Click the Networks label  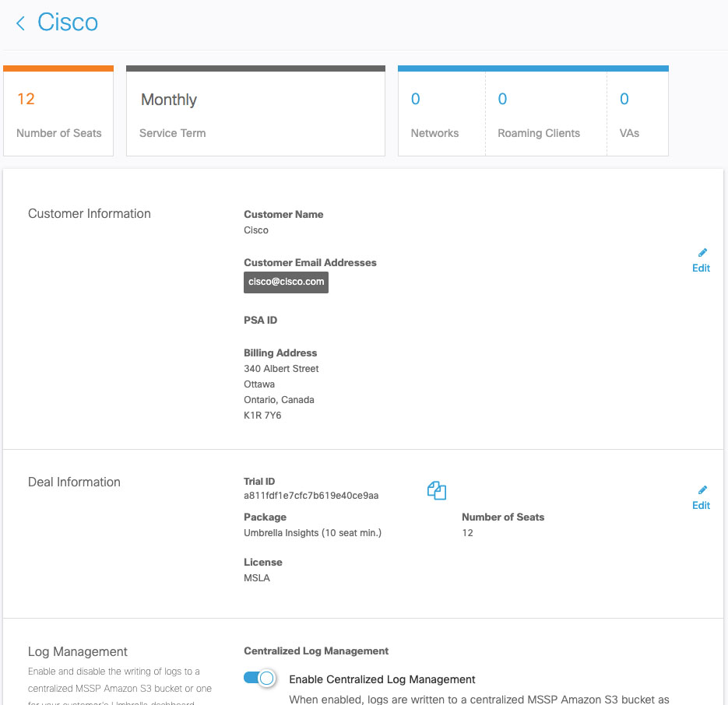pyautogui.click(x=434, y=133)
